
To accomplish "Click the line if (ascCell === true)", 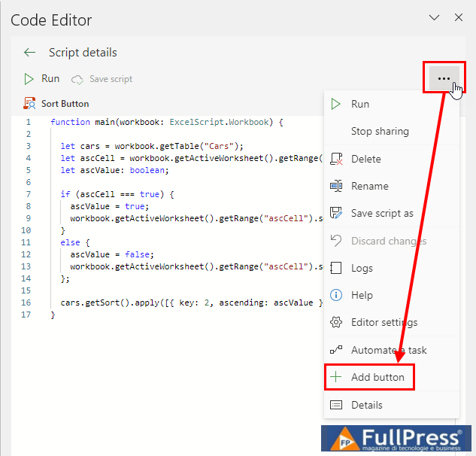I will tap(117, 194).
